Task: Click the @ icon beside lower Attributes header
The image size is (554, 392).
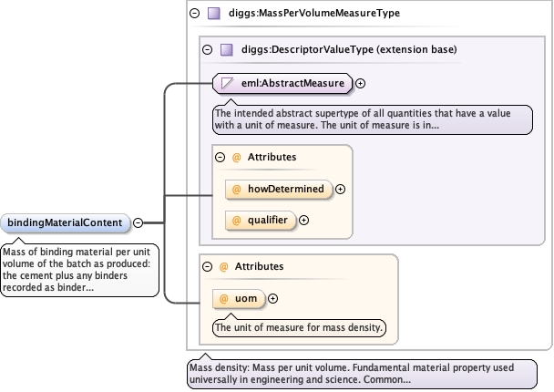Action: (223, 266)
